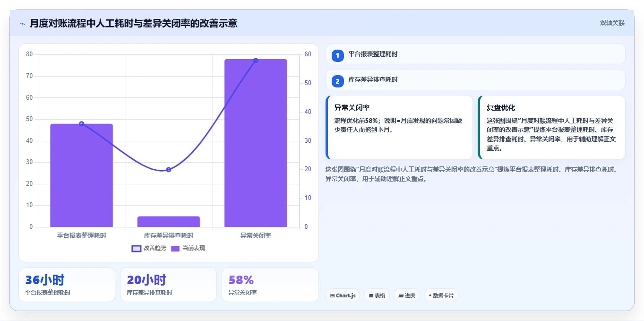The height and width of the screenshot is (321, 644).
Task: Click the 表格 tag chip
Action: pos(377,295)
